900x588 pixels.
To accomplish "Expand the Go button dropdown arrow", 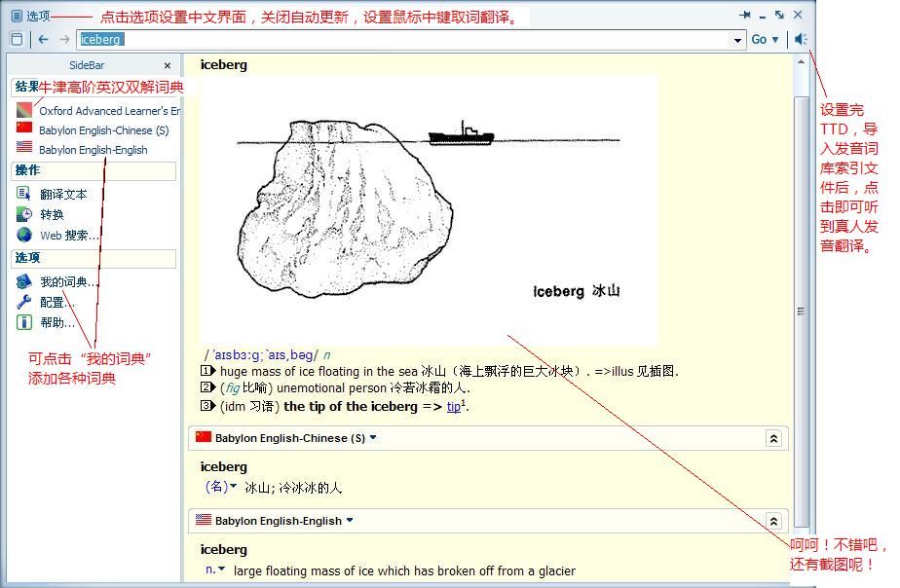I will 775,39.
